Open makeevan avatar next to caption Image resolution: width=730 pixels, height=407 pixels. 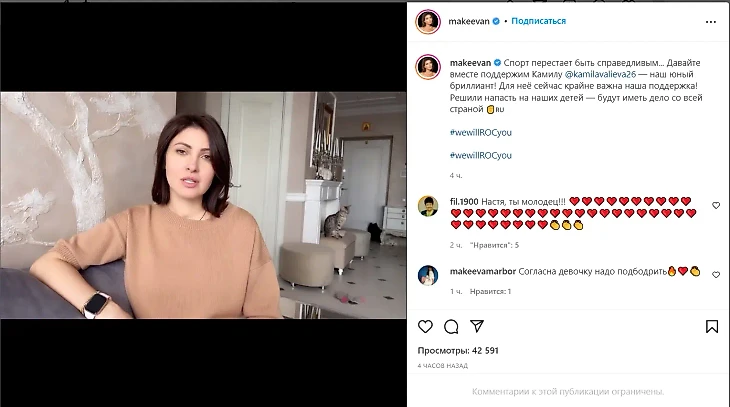pos(428,67)
